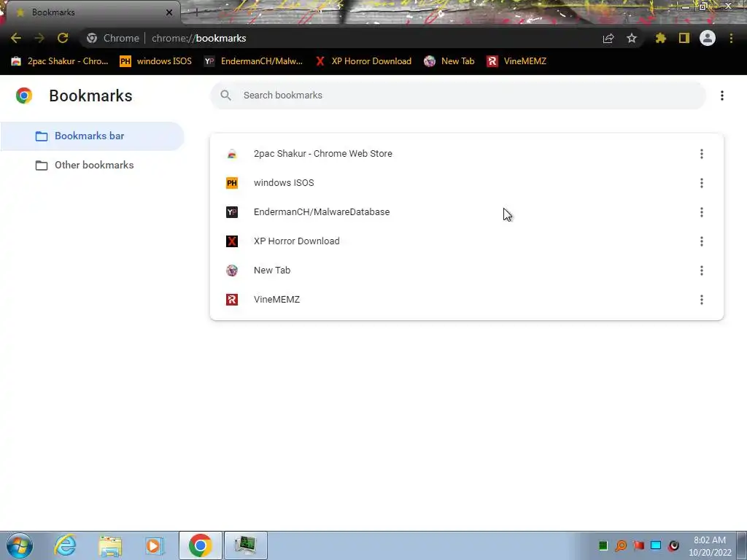Select the New Tab list row
This screenshot has height=560, width=747.
click(466, 270)
